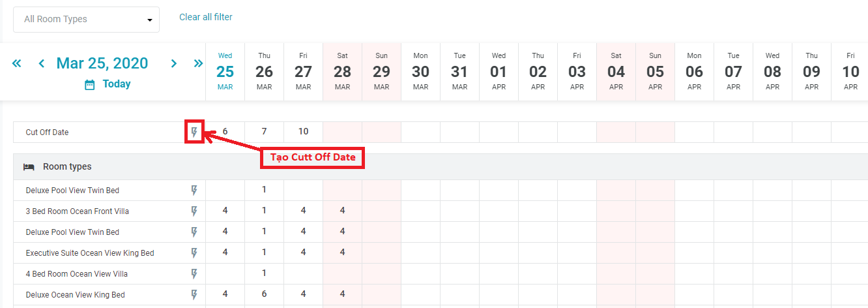The image size is (868, 308).
Task: Open the All Room Types dropdown
Action: click(86, 20)
